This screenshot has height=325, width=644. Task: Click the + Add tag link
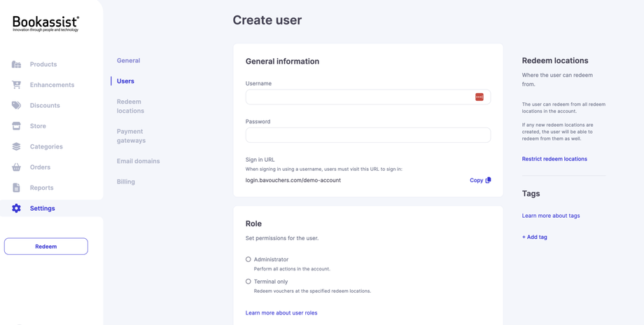point(535,237)
